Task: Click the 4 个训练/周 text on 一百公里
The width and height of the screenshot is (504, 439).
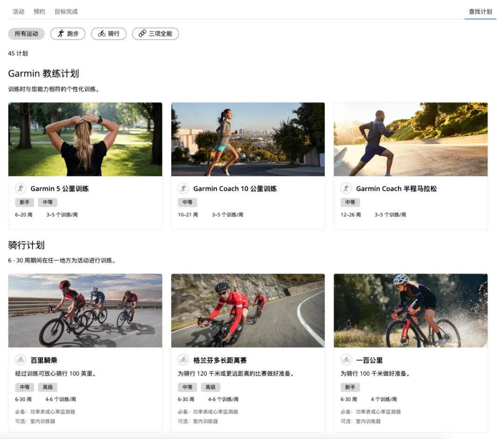Action: coord(384,399)
